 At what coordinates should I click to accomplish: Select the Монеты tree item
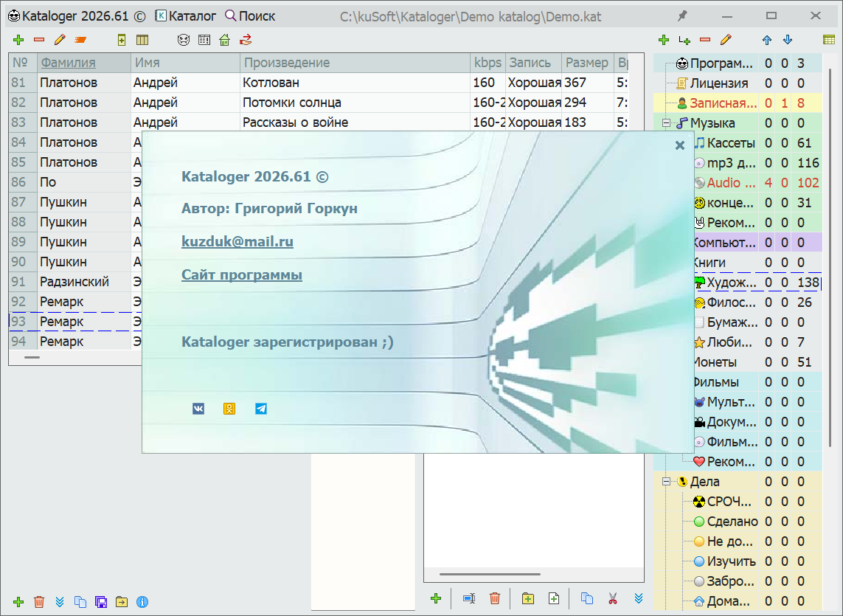click(x=715, y=362)
